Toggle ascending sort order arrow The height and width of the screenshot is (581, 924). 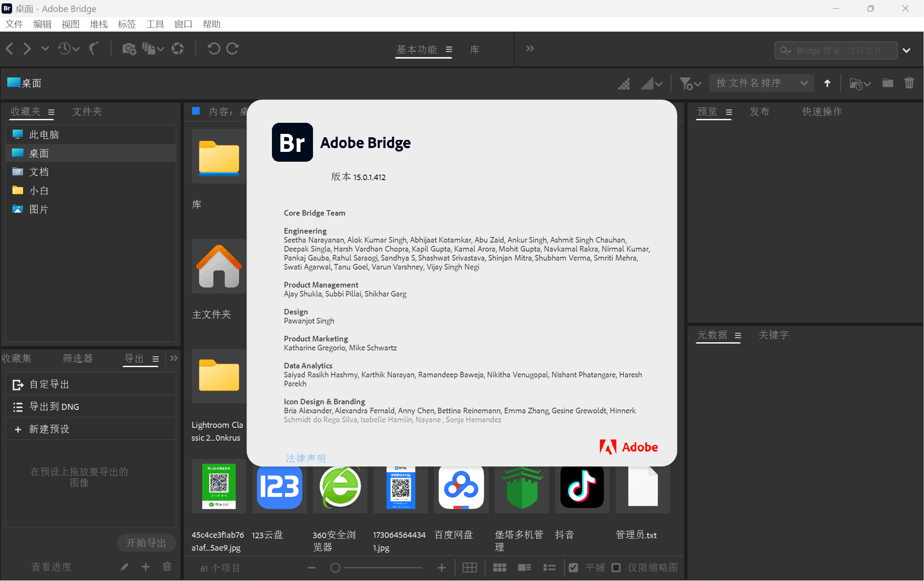point(827,83)
